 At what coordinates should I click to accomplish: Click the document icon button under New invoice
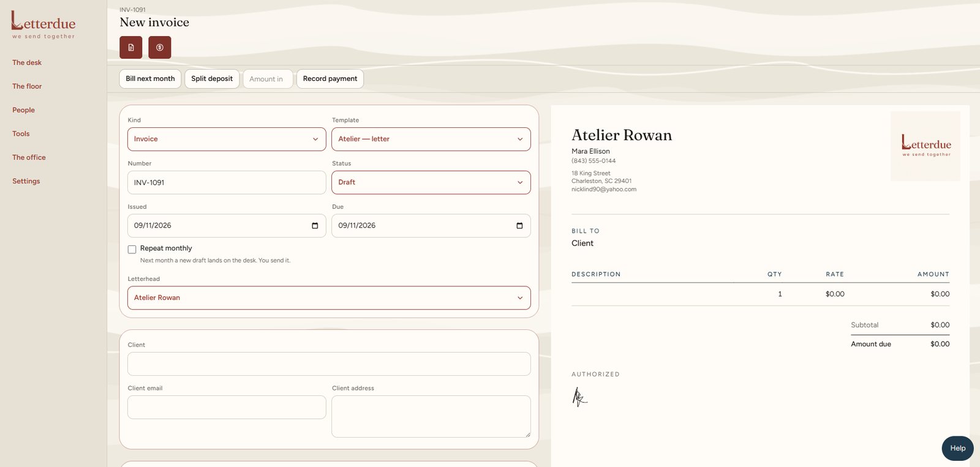(x=130, y=47)
